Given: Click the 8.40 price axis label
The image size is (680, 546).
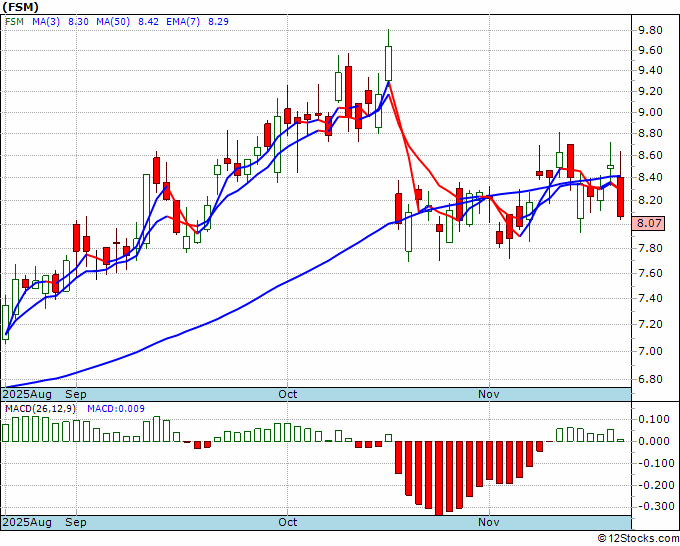Looking at the screenshot, I should [x=650, y=177].
